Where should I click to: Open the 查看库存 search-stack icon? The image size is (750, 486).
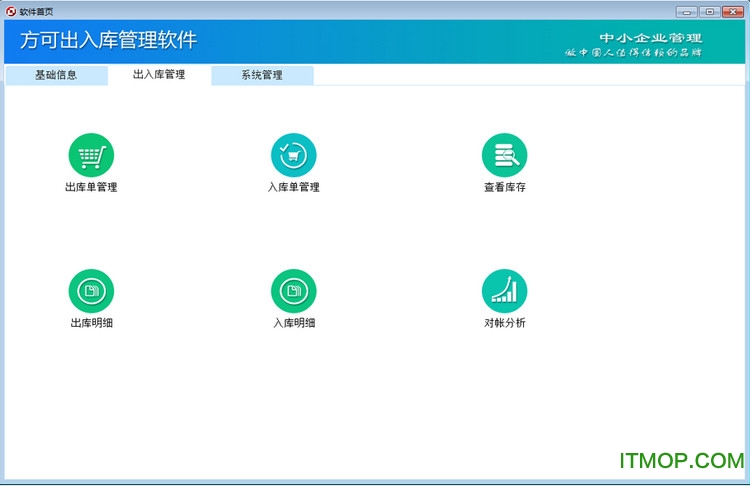pyautogui.click(x=505, y=155)
